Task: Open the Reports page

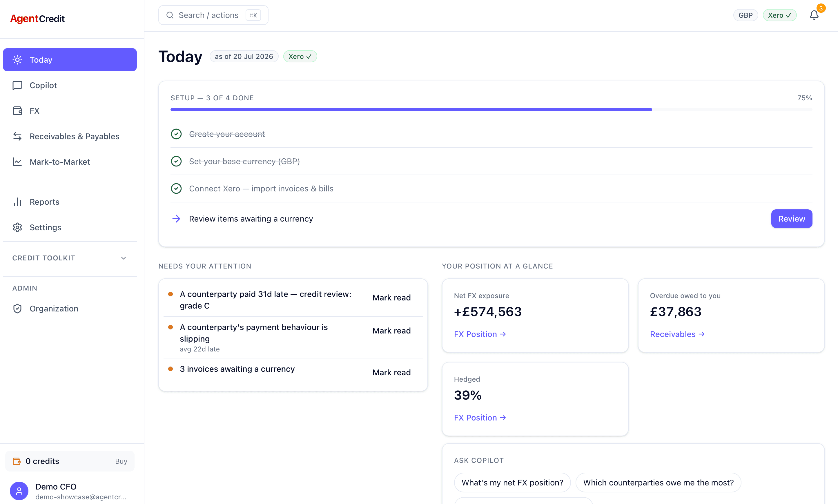Action: (x=70, y=202)
